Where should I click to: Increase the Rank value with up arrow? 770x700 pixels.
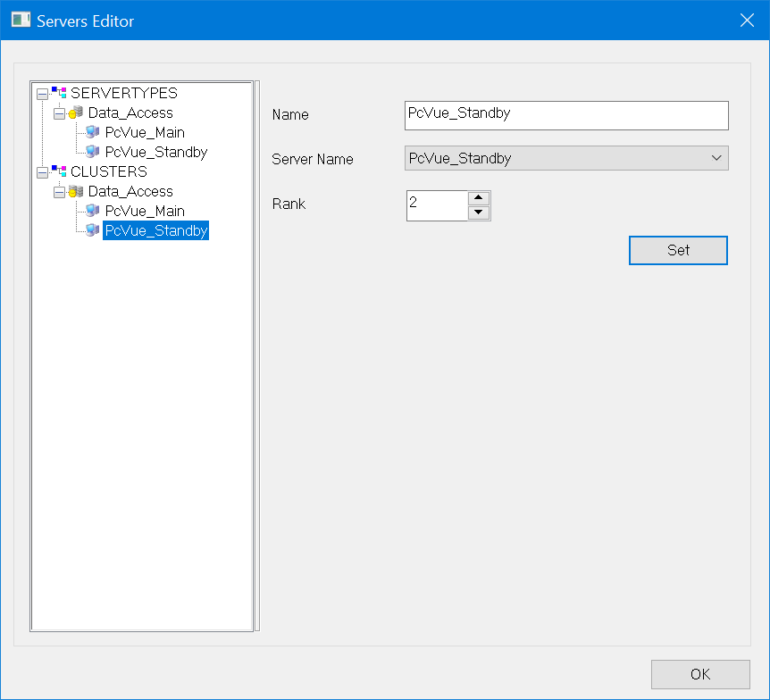[x=480, y=198]
